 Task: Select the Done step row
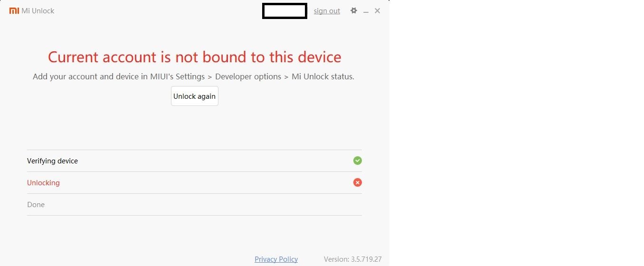pos(194,204)
